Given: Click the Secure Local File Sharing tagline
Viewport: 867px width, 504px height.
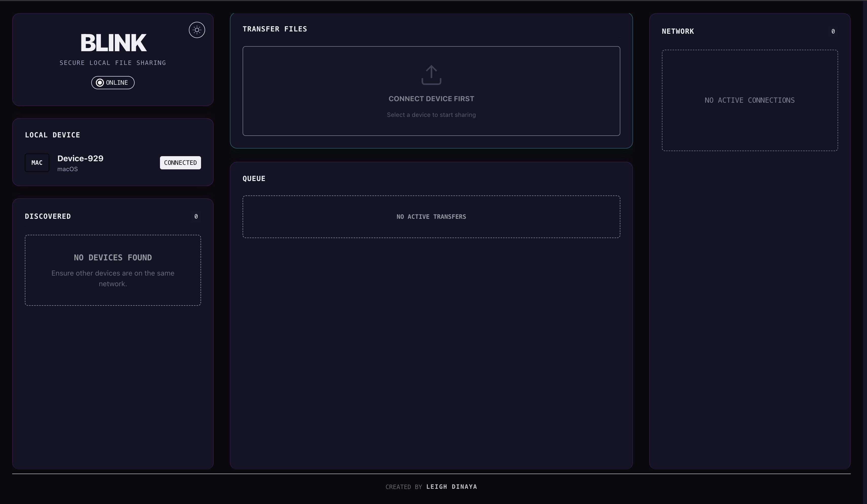Looking at the screenshot, I should 113,63.
